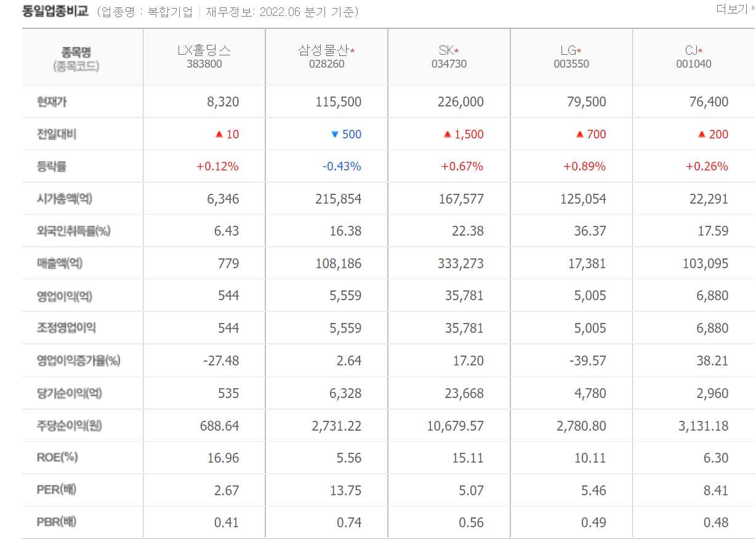Click market cap value 215,854
The height and width of the screenshot is (542, 756).
(339, 199)
